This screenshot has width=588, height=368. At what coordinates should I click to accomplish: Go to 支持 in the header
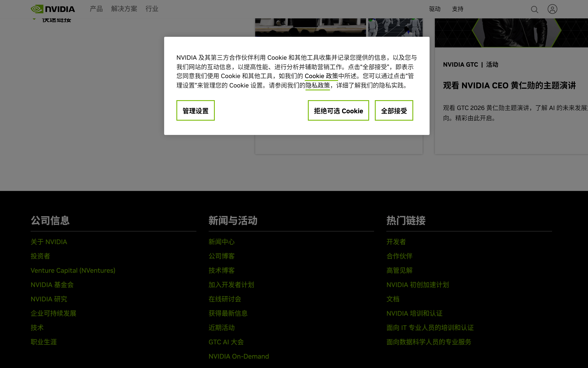pyautogui.click(x=458, y=9)
